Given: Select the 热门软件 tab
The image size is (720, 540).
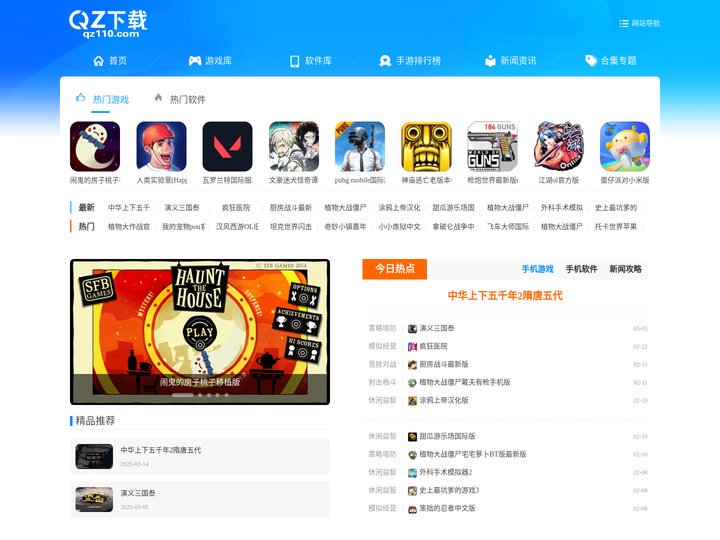Looking at the screenshot, I should [x=180, y=99].
